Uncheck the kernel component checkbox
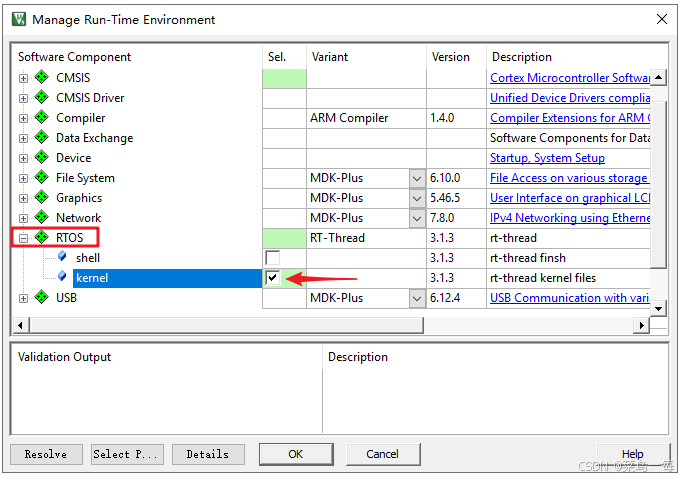 tap(273, 278)
